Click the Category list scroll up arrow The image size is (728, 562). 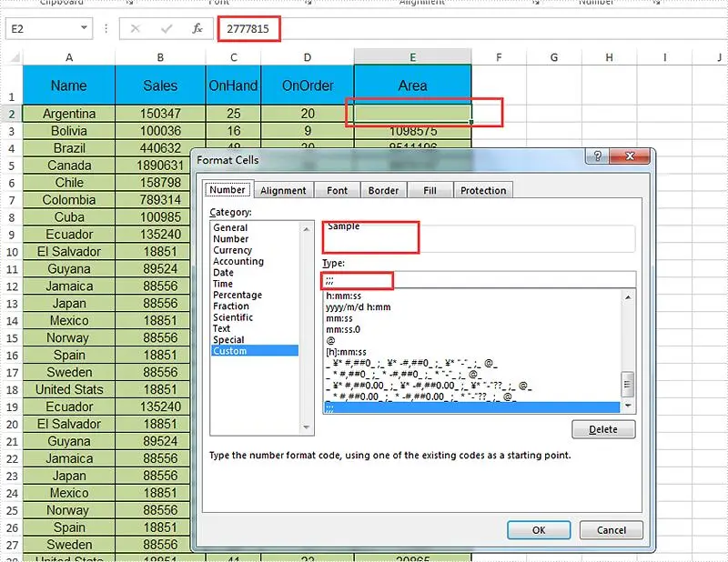(306, 229)
